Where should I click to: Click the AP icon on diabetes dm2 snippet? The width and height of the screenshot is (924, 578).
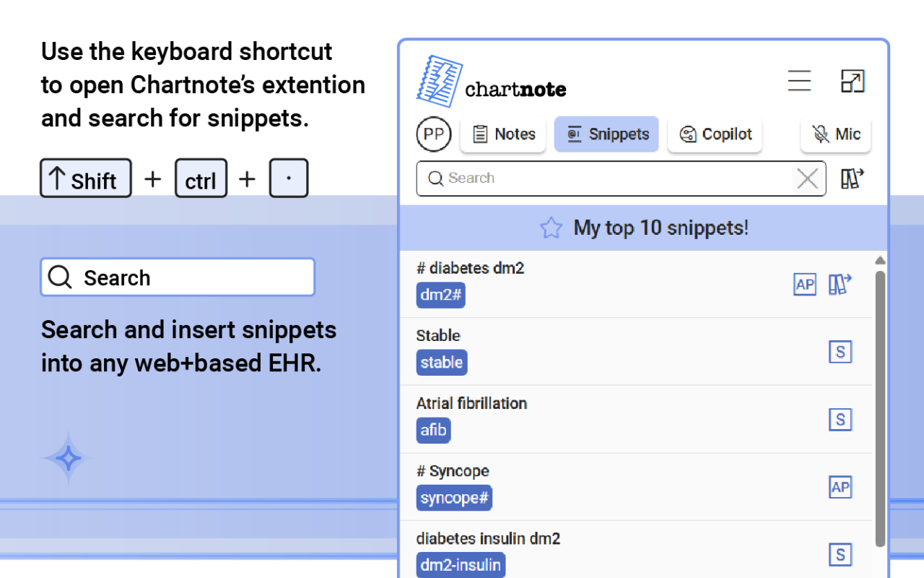tap(804, 285)
